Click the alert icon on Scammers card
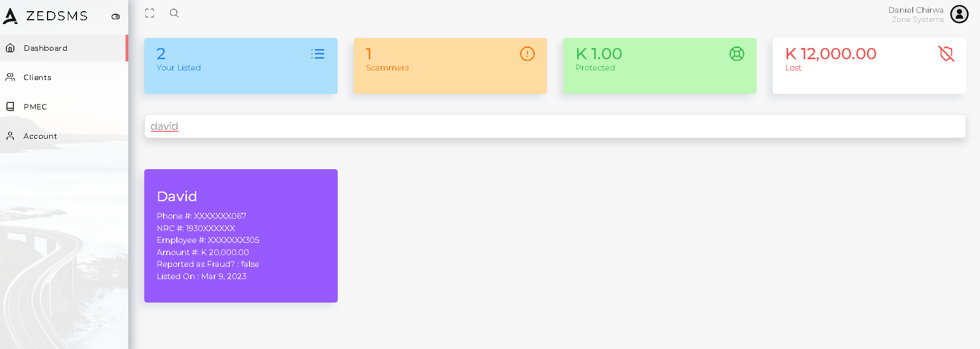This screenshot has width=980, height=349. [x=527, y=54]
